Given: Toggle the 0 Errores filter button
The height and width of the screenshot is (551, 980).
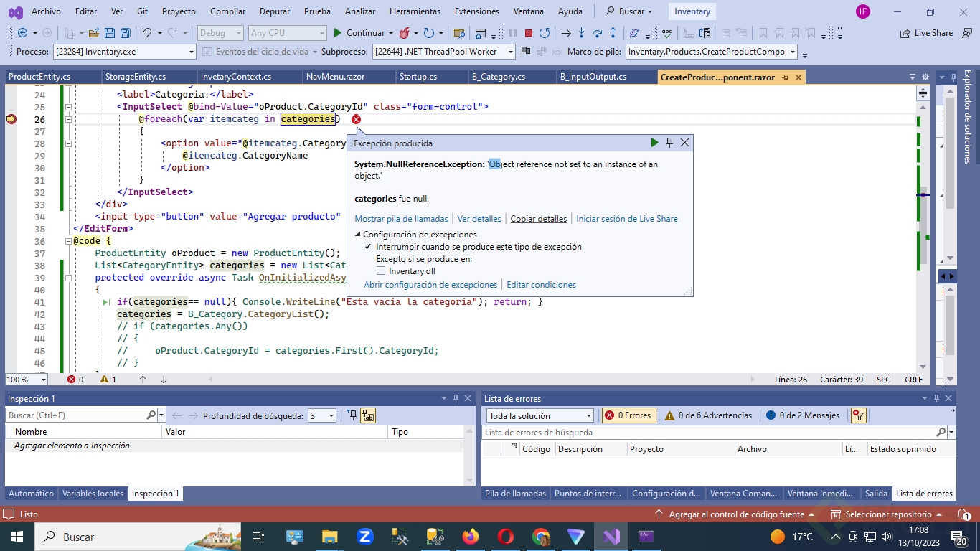Looking at the screenshot, I should point(628,415).
